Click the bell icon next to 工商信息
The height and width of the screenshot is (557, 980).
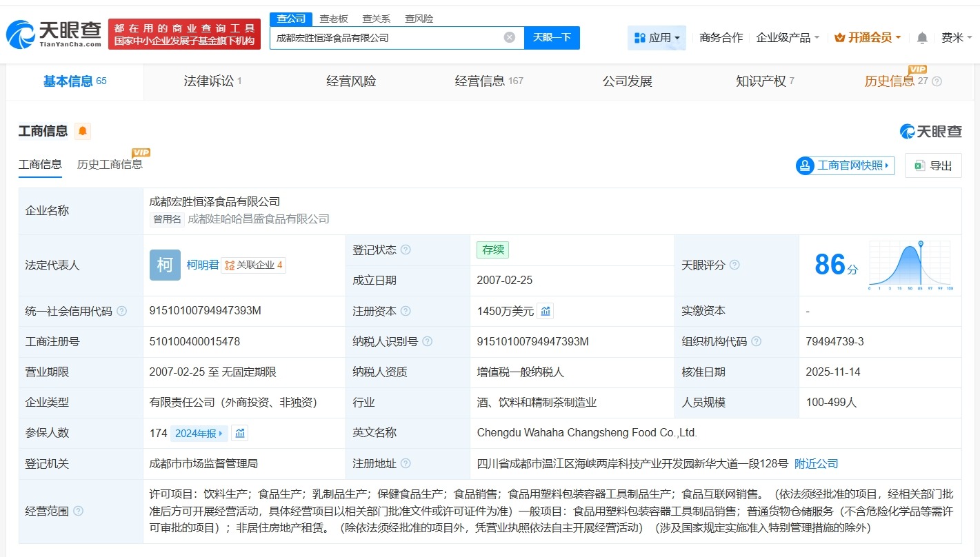coord(82,130)
